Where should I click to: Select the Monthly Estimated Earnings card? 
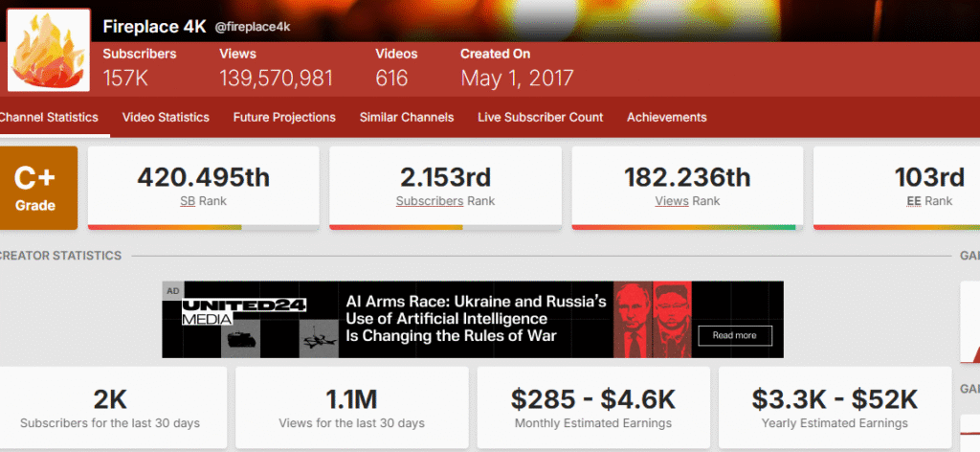(x=592, y=407)
